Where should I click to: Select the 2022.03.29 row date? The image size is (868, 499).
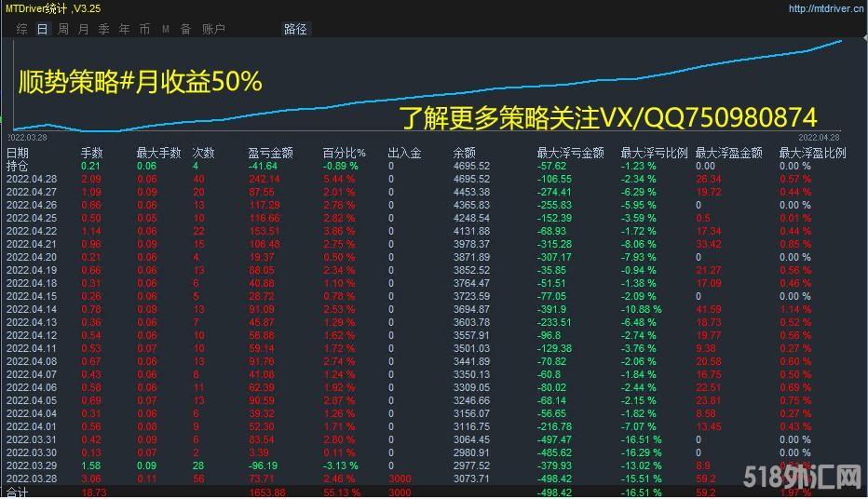click(32, 465)
